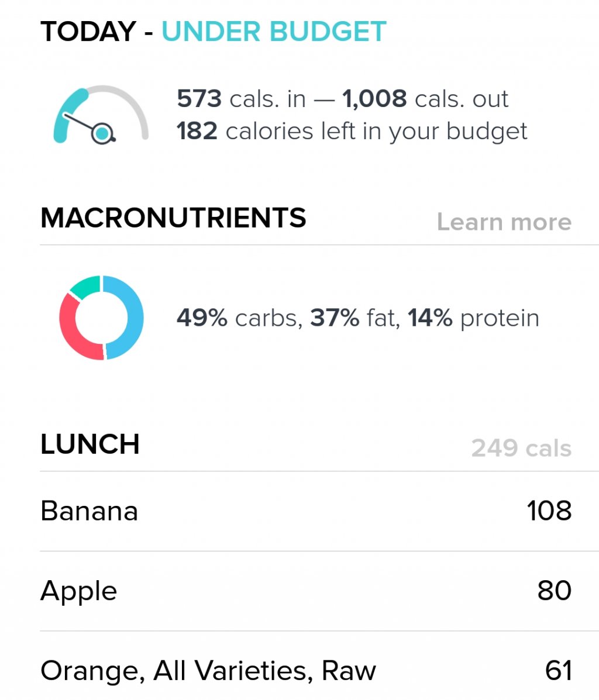599x700 pixels.
Task: Tap 182 calories left in your budget
Action: 352,131
